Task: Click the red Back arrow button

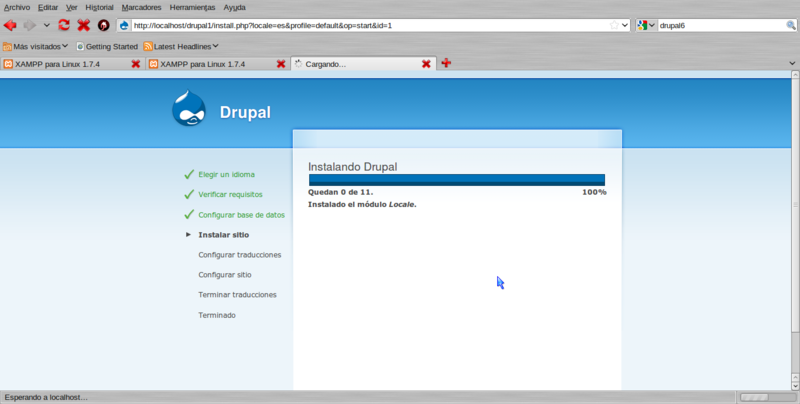Action: tap(11, 25)
